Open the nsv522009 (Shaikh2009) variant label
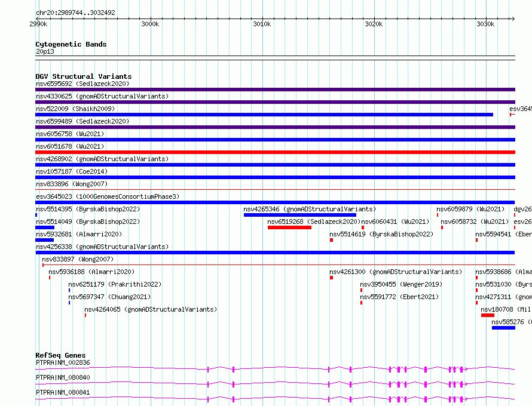532x406 pixels. [75, 109]
